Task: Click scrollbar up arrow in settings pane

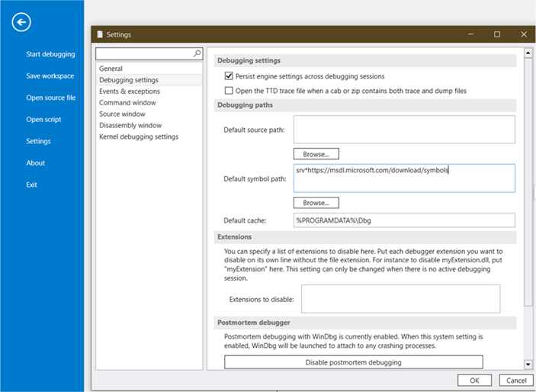Action: click(528, 53)
